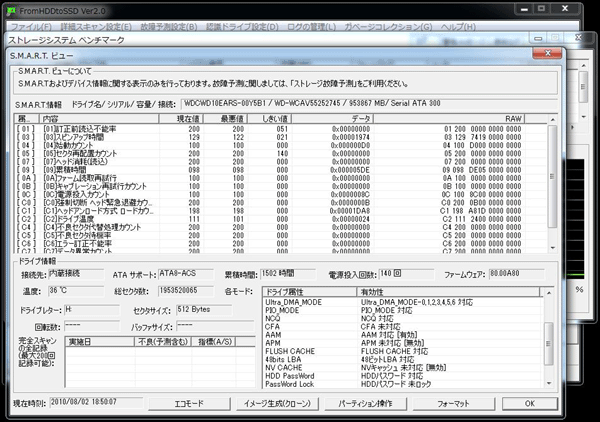Select the Ultra_DMA_MODE row
The height and width of the screenshot is (422, 600).
coord(403,302)
